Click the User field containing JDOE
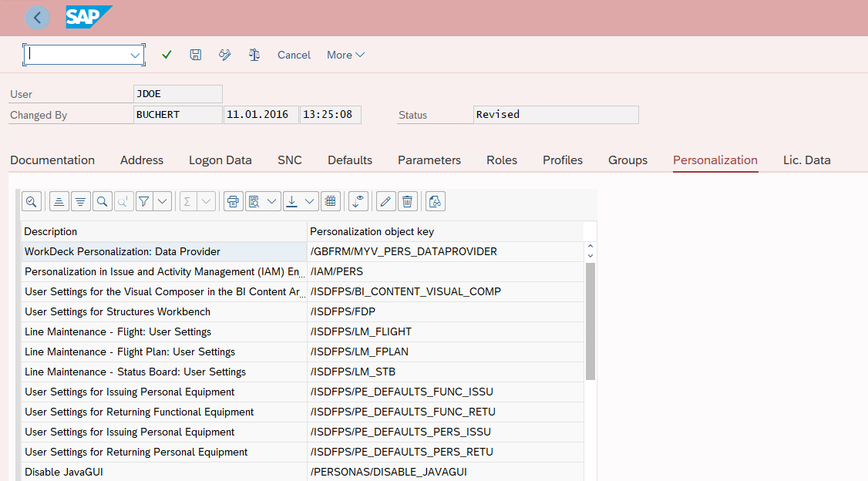Screen dimensions: 868x481 178,94
